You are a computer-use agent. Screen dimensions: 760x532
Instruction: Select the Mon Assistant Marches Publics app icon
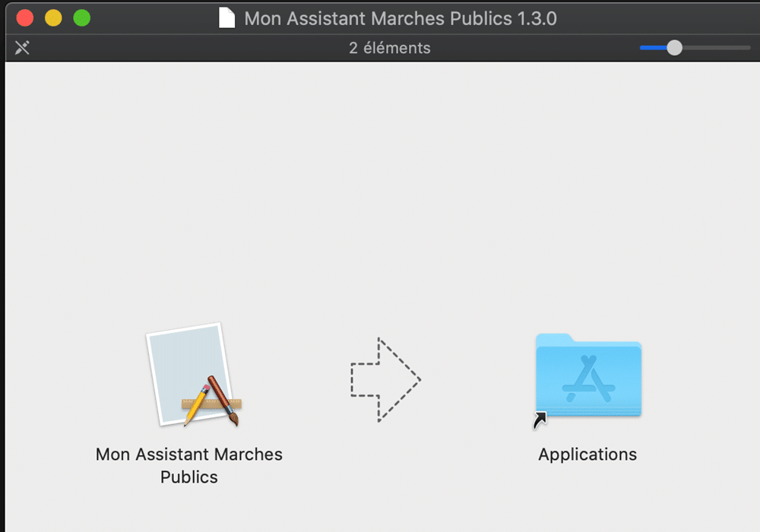[194, 375]
